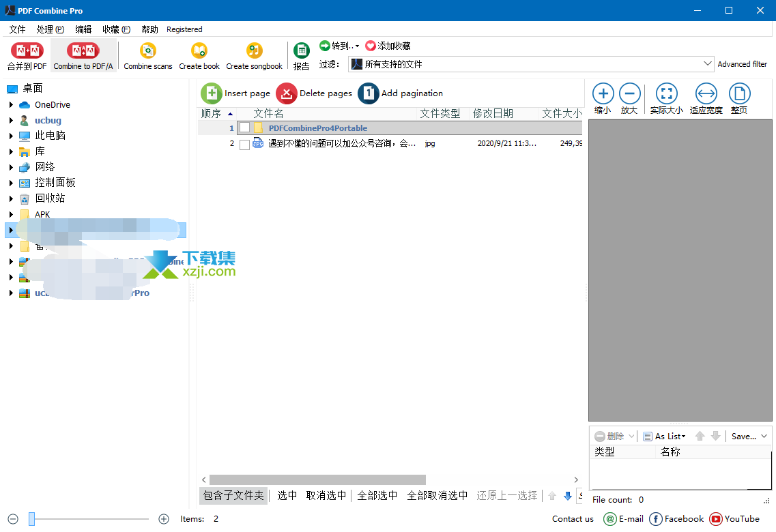
Task: Open the 编辑 menu
Action: tap(84, 29)
